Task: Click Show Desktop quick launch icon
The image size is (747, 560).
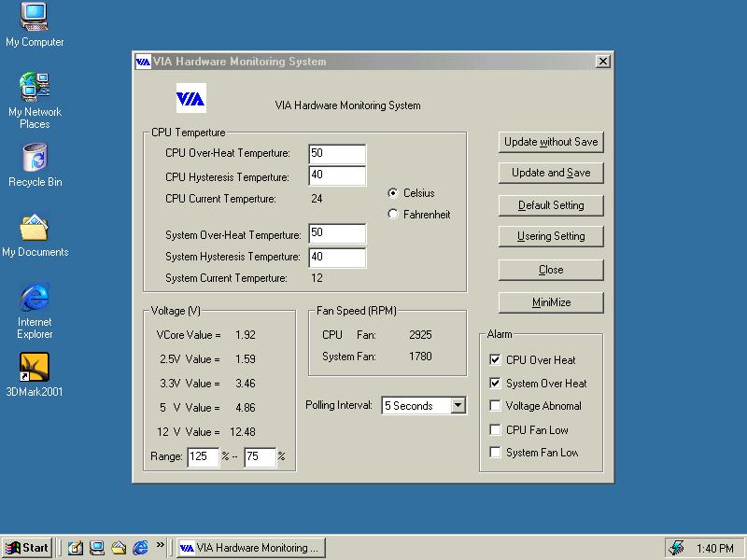Action: click(x=97, y=548)
